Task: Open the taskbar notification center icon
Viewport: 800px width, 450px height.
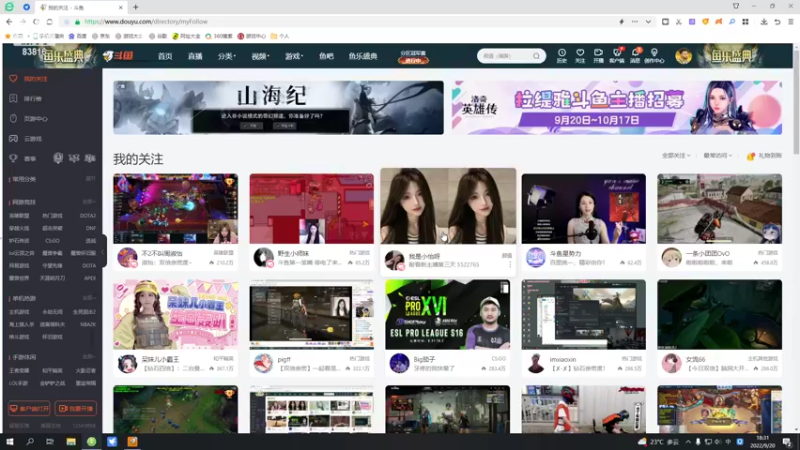Action: pos(787,441)
